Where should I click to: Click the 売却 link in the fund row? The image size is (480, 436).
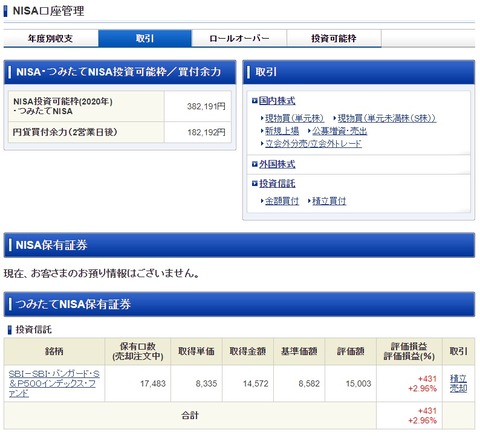458,388
